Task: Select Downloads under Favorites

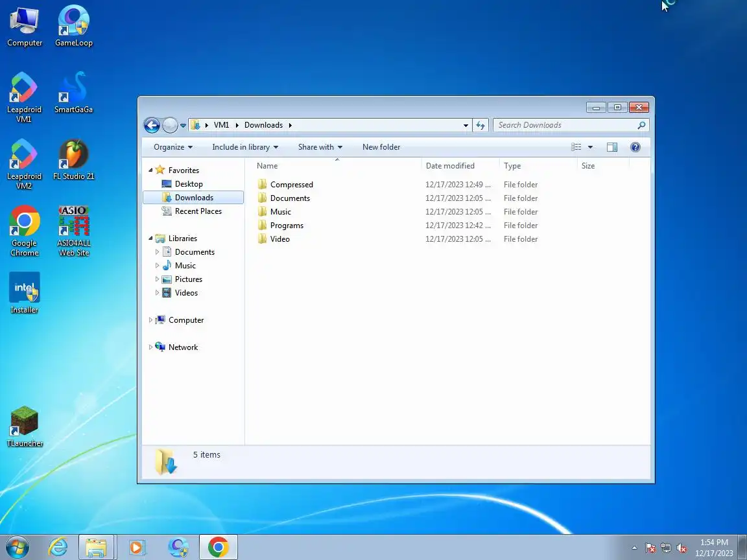Action: [x=193, y=197]
